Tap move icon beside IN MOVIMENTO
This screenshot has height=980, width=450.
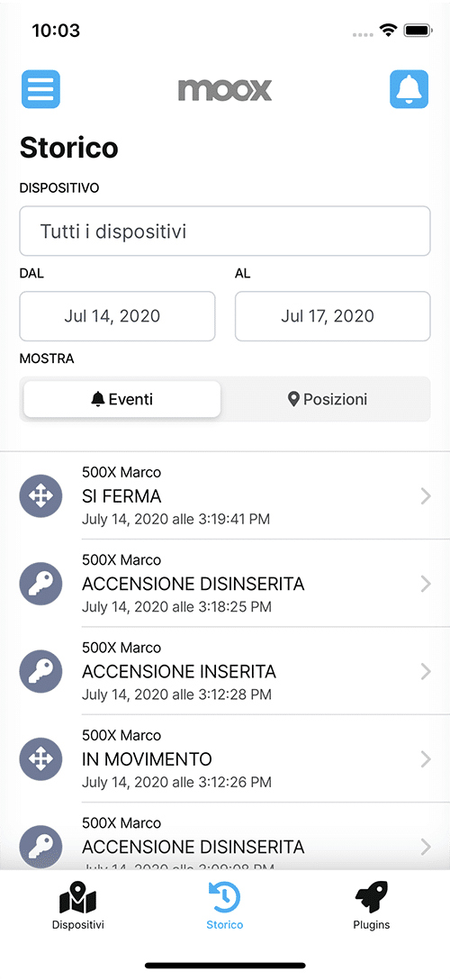pos(40,758)
